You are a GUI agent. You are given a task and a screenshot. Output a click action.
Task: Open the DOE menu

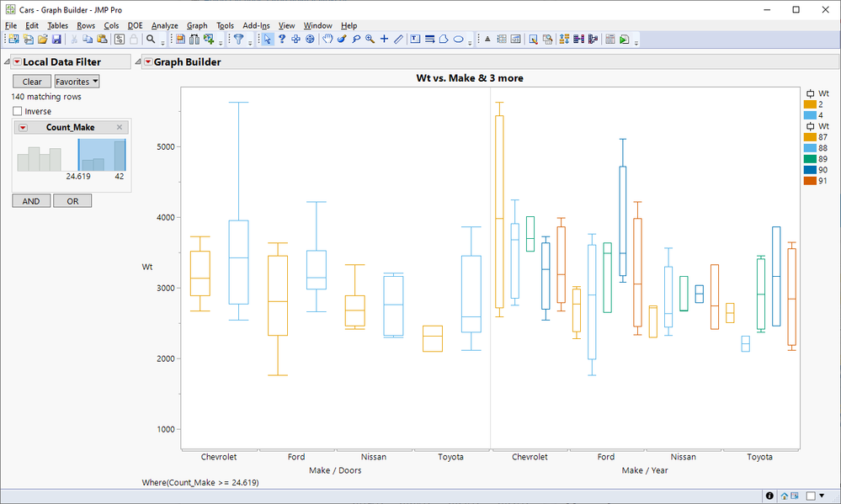pos(136,25)
